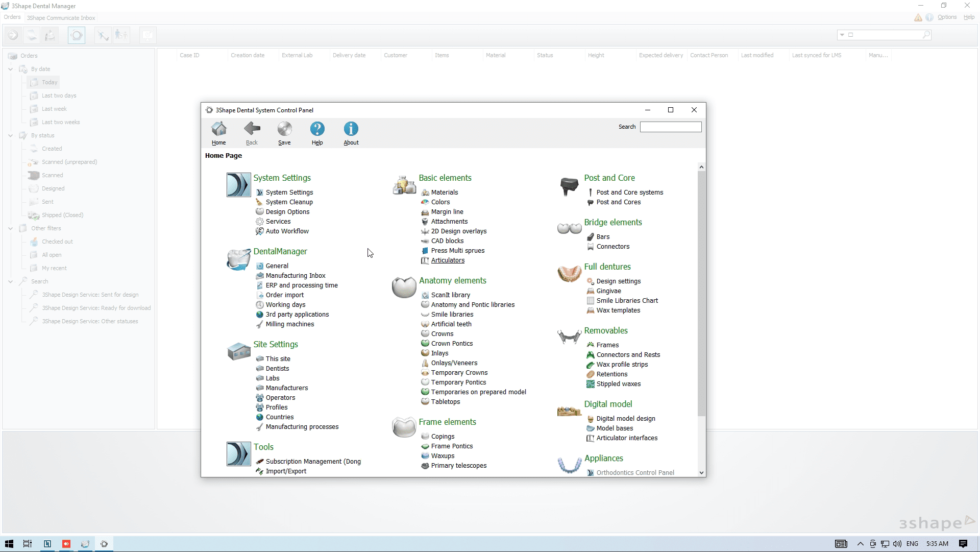The width and height of the screenshot is (980, 552).
Task: Click the Home icon in Control Panel
Action: (219, 129)
